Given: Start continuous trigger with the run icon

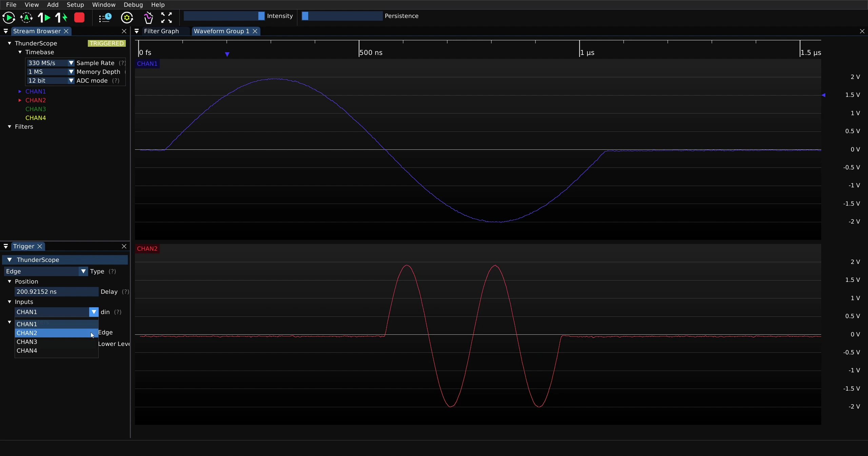Looking at the screenshot, I should (8, 18).
